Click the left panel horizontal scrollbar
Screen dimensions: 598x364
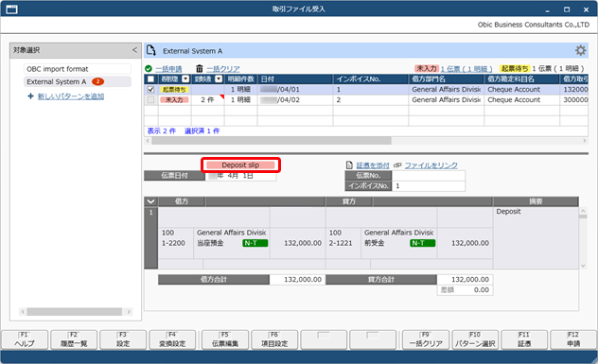[x=75, y=311]
